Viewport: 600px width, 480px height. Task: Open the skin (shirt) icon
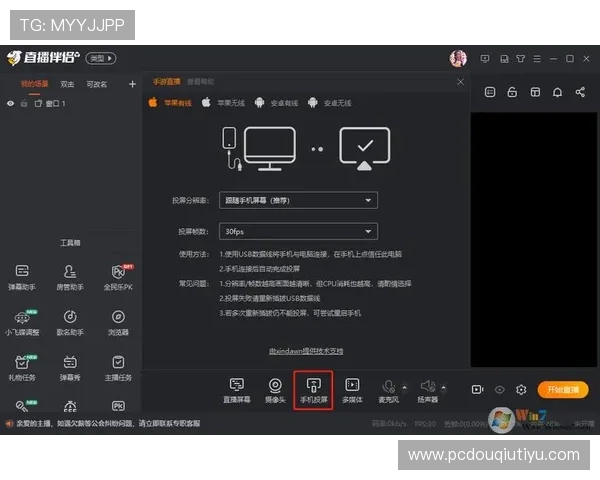coord(520,59)
